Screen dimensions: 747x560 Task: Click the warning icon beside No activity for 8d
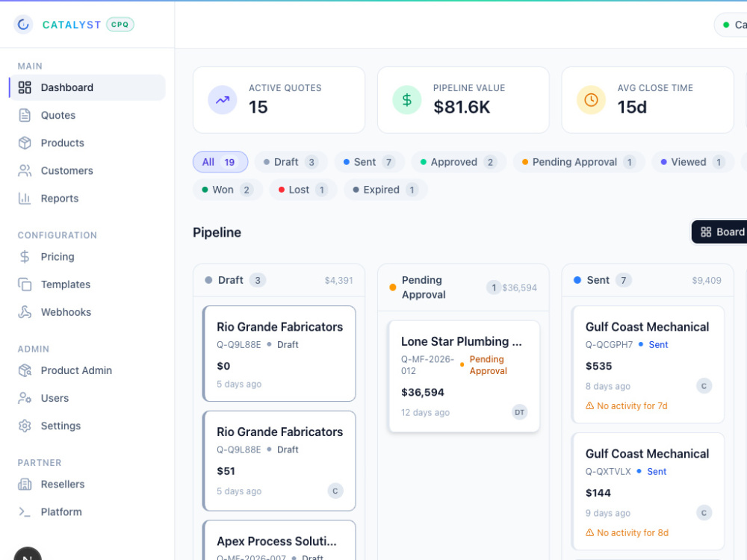pos(590,532)
